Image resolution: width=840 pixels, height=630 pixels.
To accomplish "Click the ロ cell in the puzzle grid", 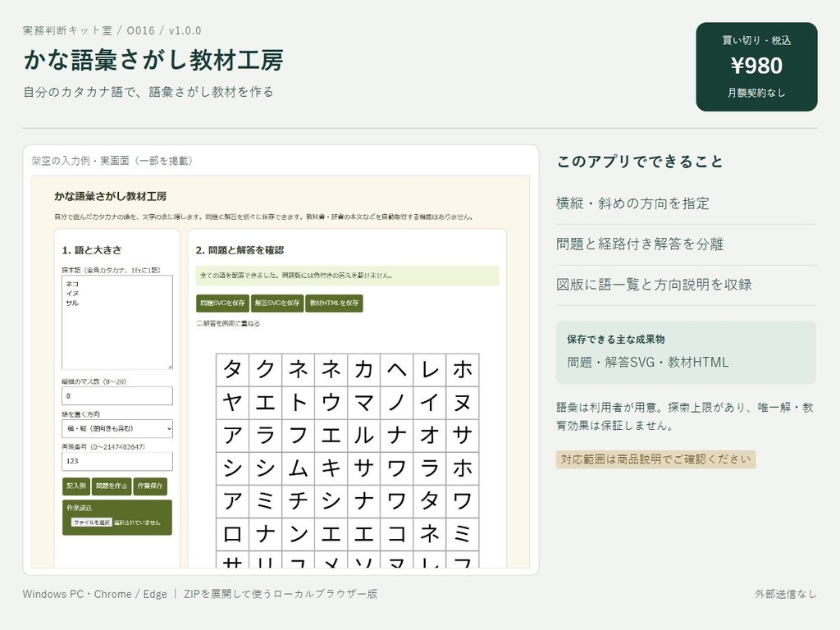I will tap(232, 533).
